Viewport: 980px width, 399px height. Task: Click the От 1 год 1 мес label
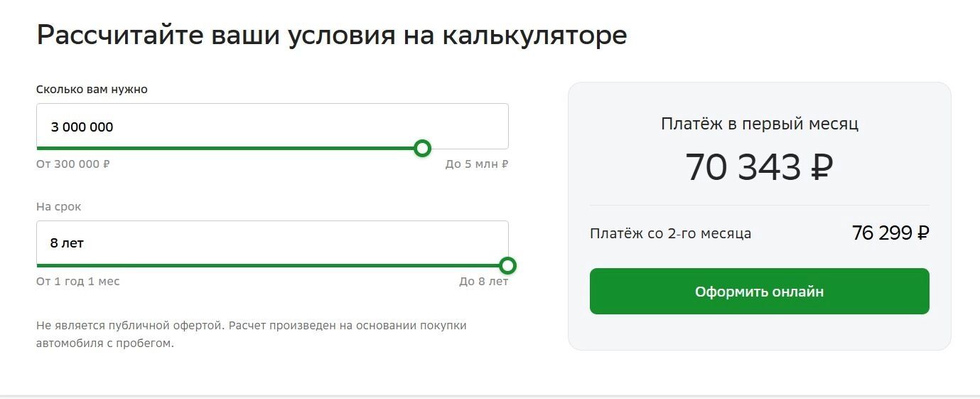pos(78,282)
